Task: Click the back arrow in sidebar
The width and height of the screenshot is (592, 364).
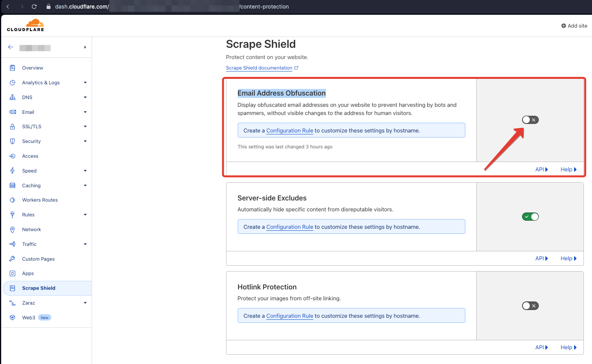Action: coord(11,47)
